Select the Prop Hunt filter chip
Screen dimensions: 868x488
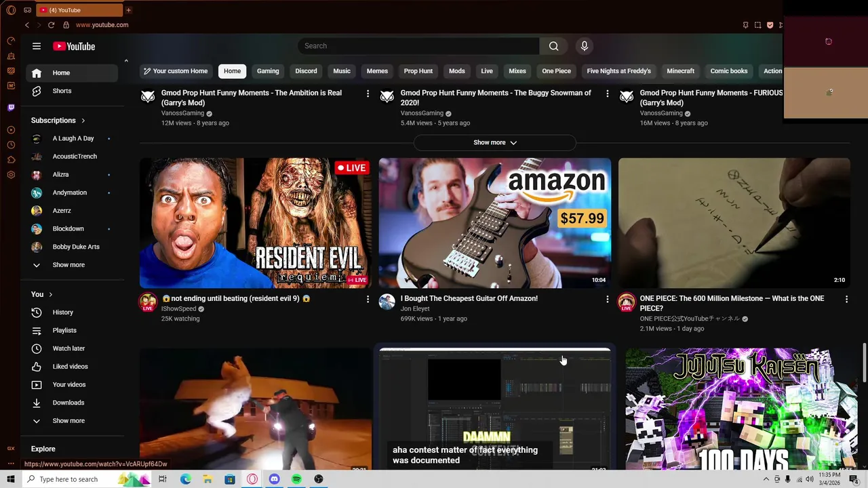point(418,71)
